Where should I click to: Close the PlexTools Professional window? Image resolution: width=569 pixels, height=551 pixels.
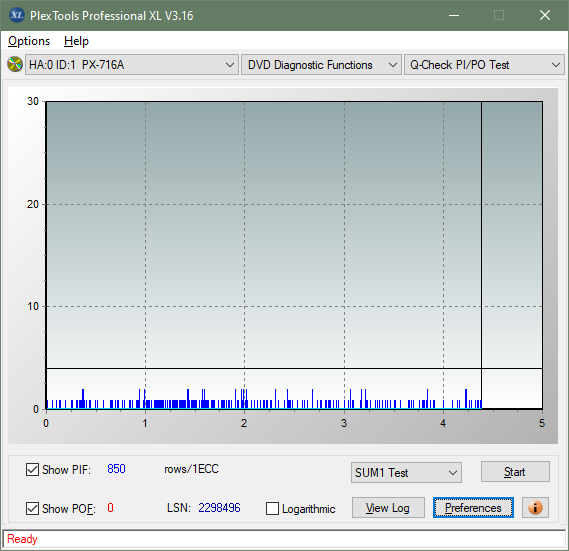pos(545,15)
